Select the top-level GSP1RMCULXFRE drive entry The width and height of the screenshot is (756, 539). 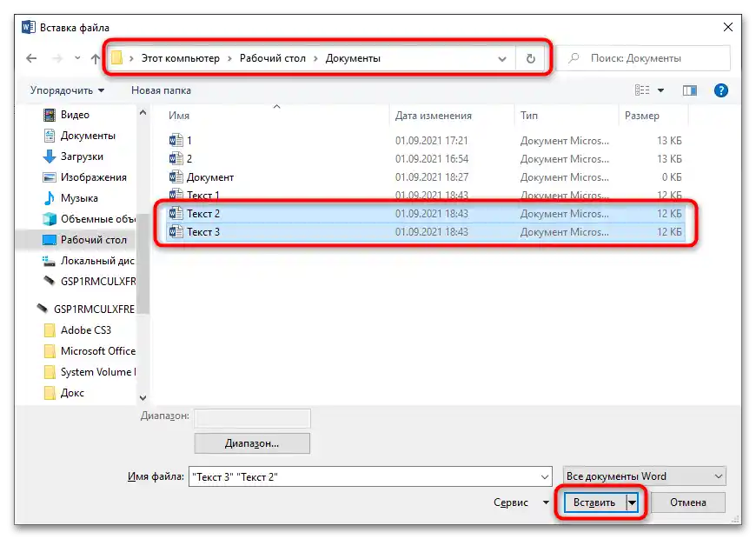87,309
